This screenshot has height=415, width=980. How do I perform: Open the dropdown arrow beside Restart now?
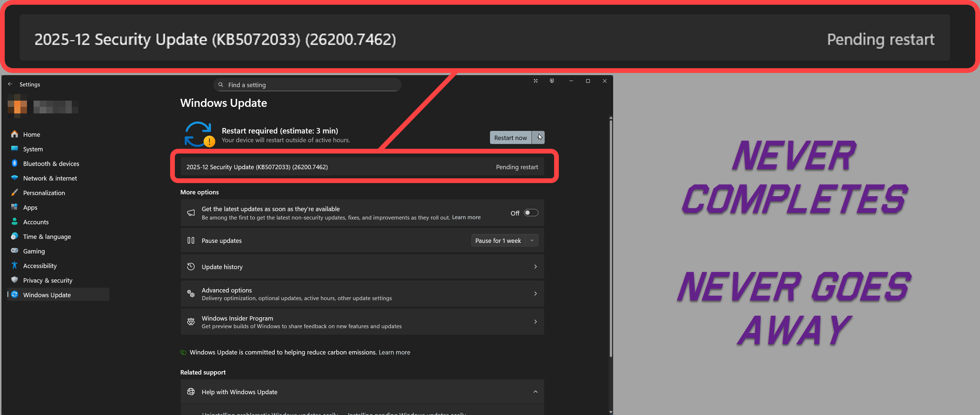tap(538, 137)
